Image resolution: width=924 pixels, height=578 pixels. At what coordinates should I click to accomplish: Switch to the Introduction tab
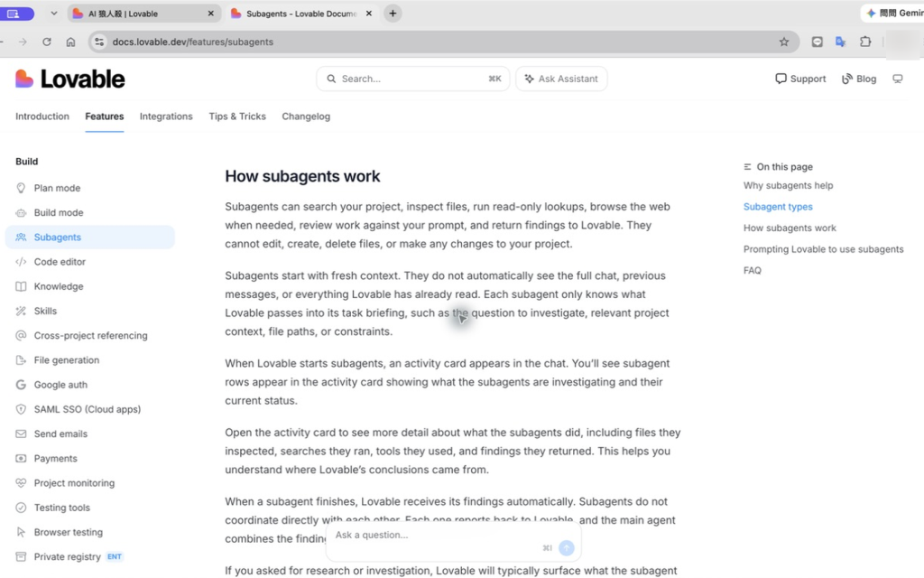click(42, 117)
